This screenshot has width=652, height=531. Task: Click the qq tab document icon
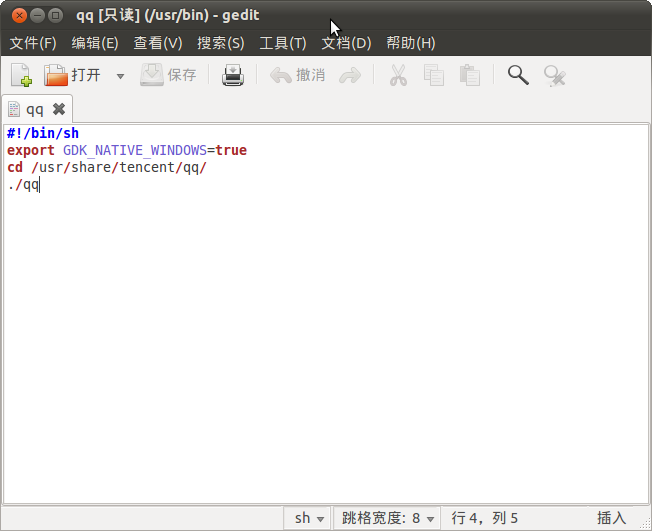point(14,109)
